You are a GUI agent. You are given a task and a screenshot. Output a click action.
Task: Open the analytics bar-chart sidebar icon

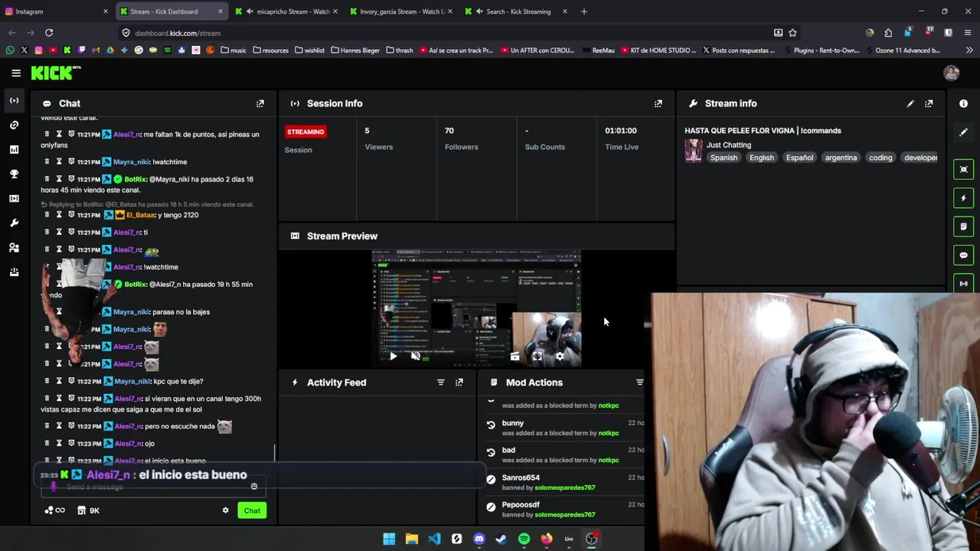point(14,149)
